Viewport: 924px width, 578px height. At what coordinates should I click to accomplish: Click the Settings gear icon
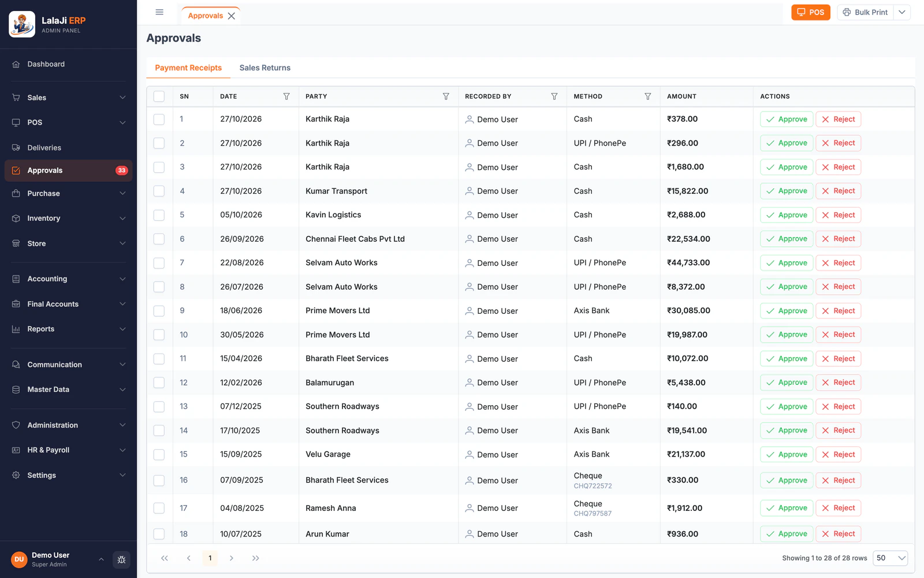point(16,475)
